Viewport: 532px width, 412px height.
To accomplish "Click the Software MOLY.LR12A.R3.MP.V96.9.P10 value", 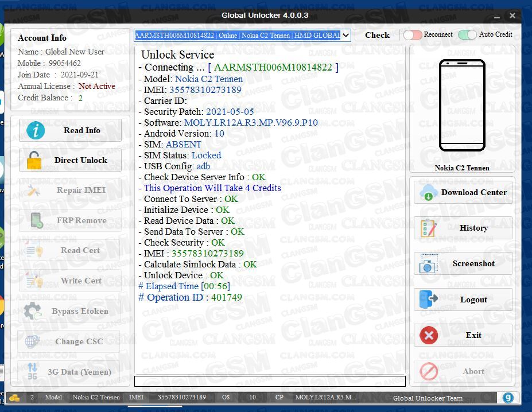I will click(x=251, y=123).
